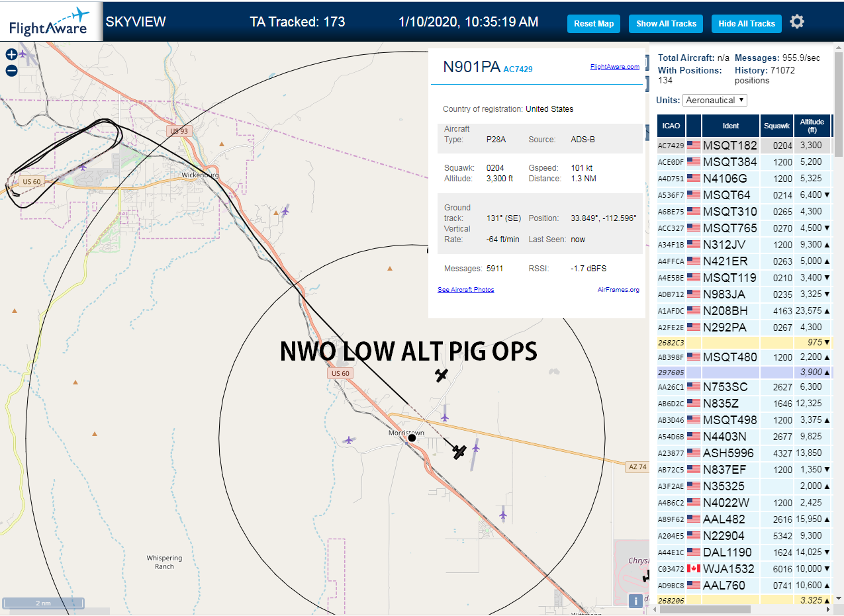
Task: Sort the table by Ident column header
Action: [731, 125]
